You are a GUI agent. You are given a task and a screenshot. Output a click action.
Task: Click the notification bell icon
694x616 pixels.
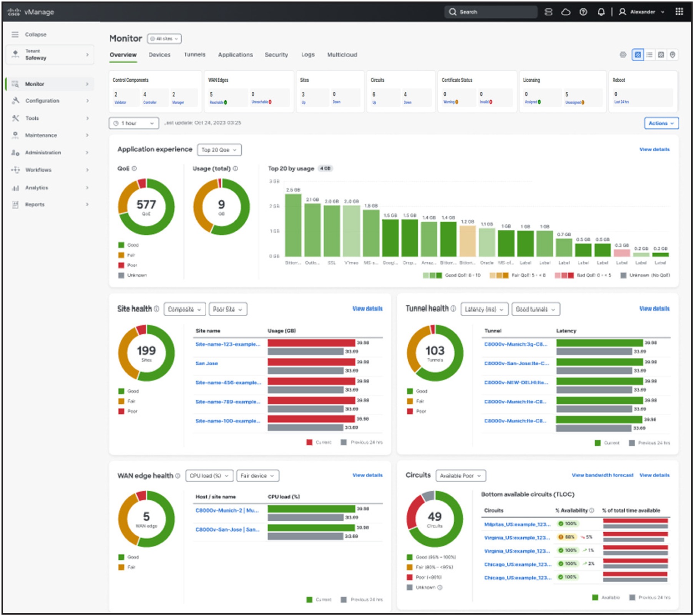600,12
